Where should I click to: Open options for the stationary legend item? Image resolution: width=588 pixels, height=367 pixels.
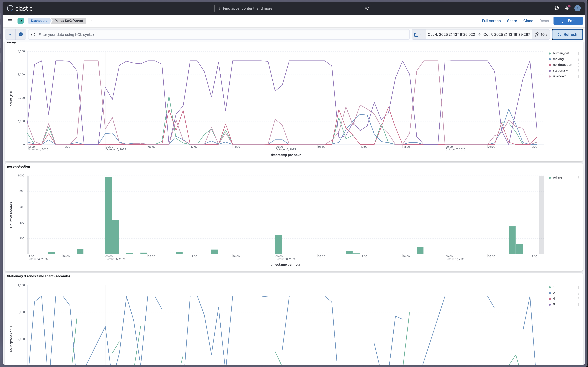coord(578,71)
